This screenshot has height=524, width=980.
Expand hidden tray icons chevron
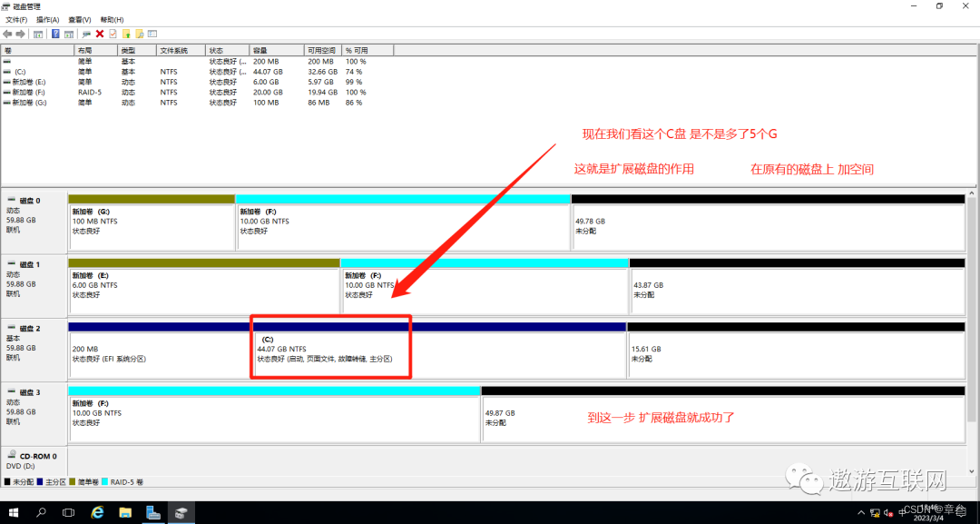[862, 513]
